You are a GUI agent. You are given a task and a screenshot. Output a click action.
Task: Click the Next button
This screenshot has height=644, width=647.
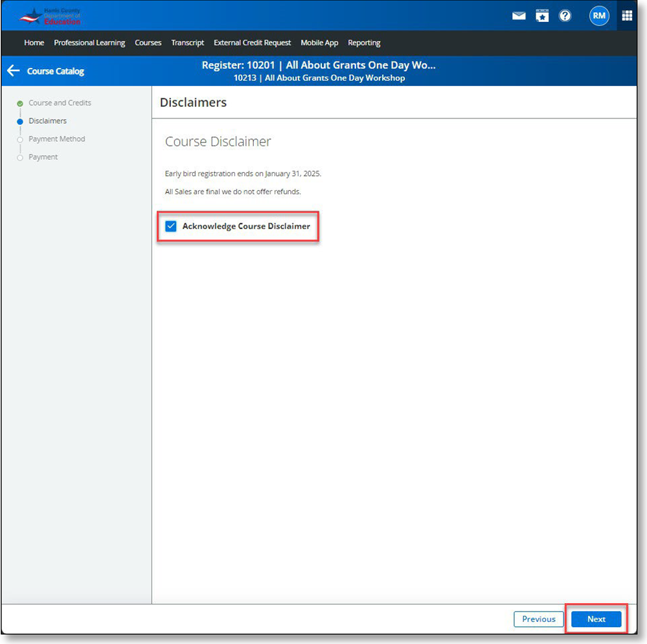point(595,619)
